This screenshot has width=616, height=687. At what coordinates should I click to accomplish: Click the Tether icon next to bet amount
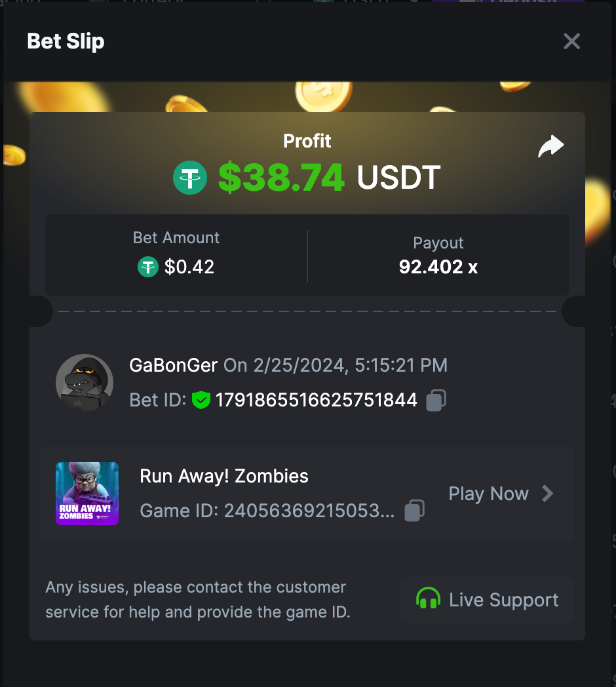pos(148,267)
